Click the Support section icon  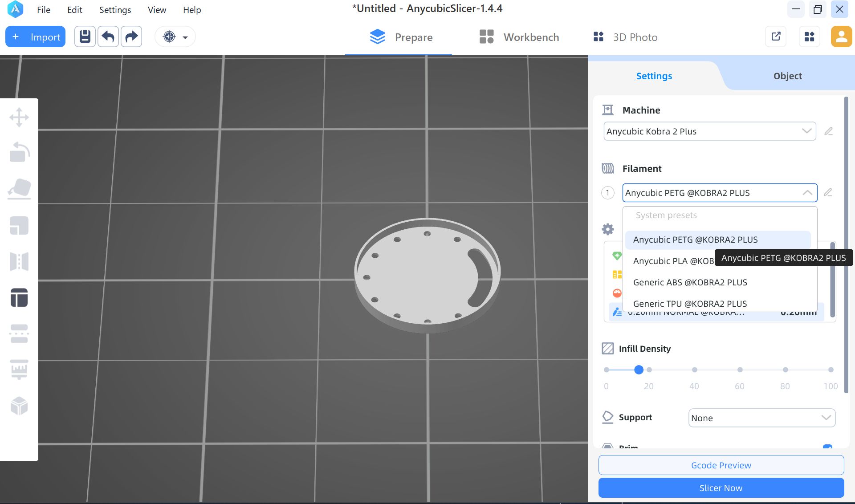(x=608, y=417)
